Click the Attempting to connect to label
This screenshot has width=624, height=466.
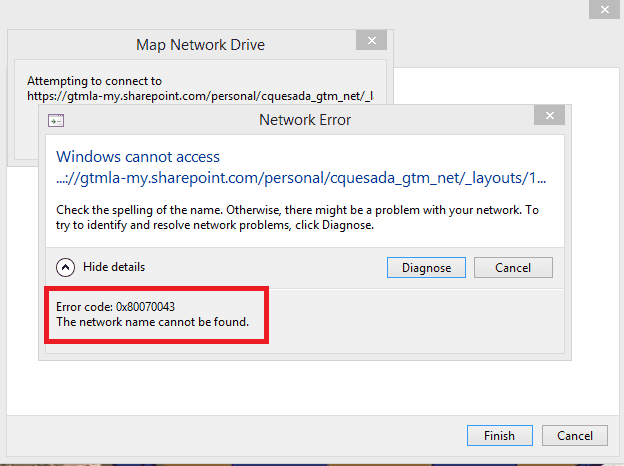click(94, 81)
